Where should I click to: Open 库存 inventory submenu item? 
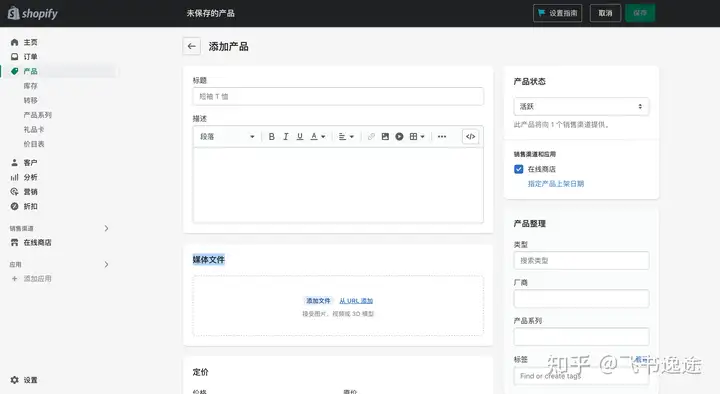pos(30,86)
